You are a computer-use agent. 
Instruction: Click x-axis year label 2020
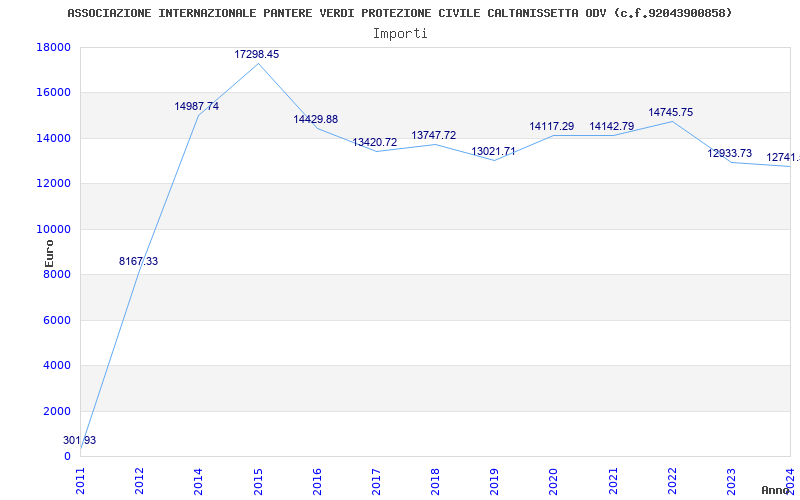coord(554,481)
